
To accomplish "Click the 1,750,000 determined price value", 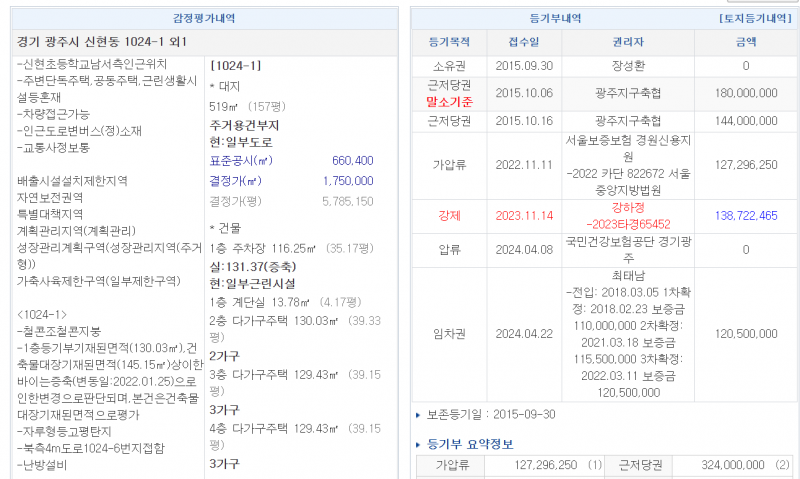I will coord(349,180).
